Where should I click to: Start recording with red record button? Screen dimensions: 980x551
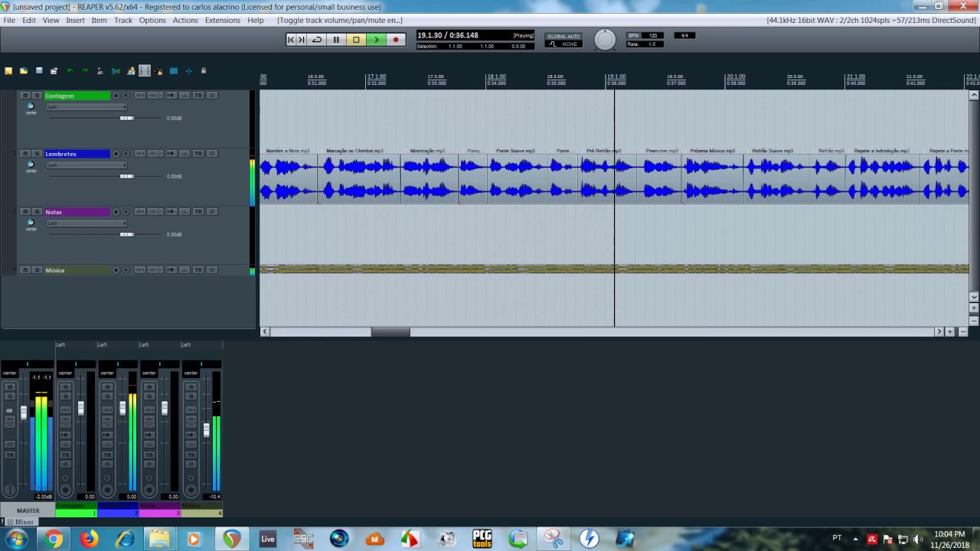pos(396,40)
